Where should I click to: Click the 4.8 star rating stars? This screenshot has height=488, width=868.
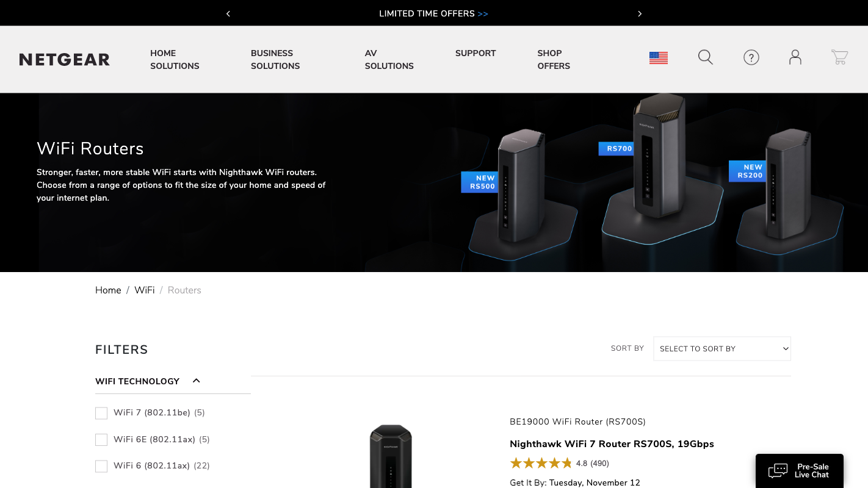541,463
